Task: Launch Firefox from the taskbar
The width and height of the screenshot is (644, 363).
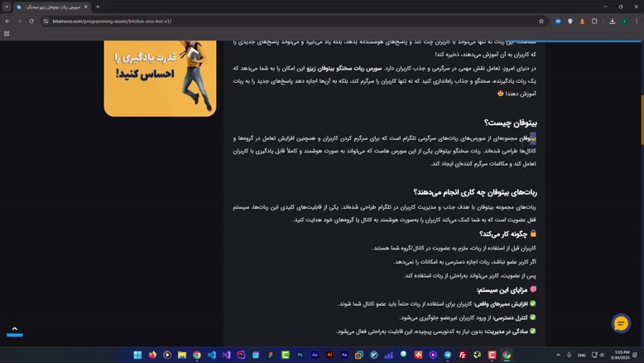Action: click(x=152, y=355)
